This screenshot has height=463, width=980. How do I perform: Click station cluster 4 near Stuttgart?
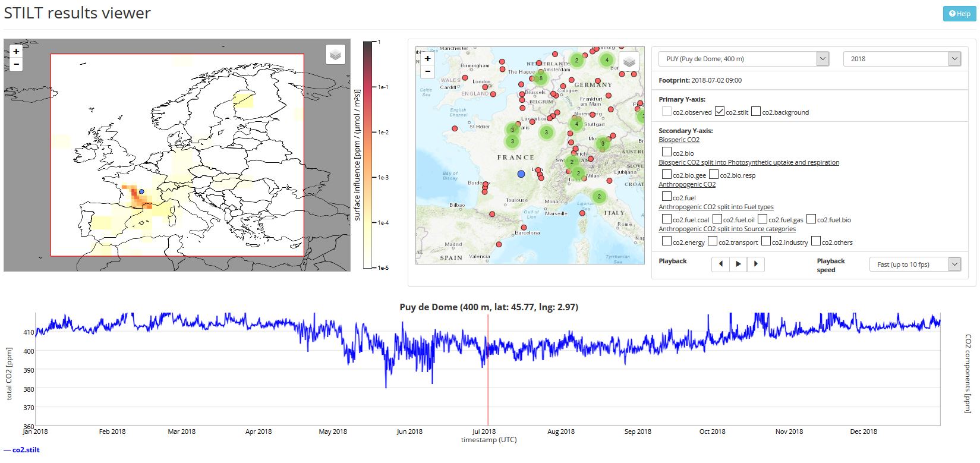[576, 124]
